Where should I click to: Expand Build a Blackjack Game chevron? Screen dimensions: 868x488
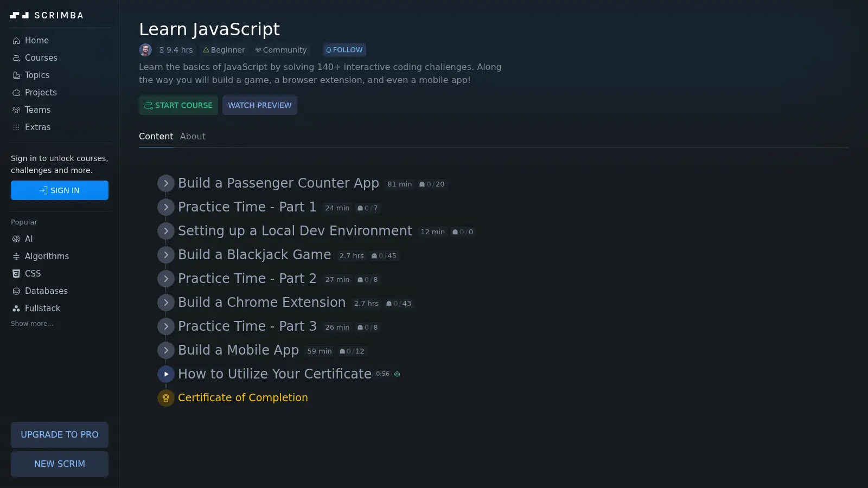166,255
